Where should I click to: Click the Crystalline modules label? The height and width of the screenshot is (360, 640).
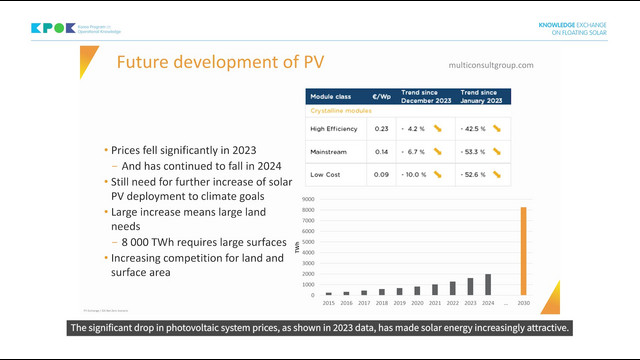point(341,111)
